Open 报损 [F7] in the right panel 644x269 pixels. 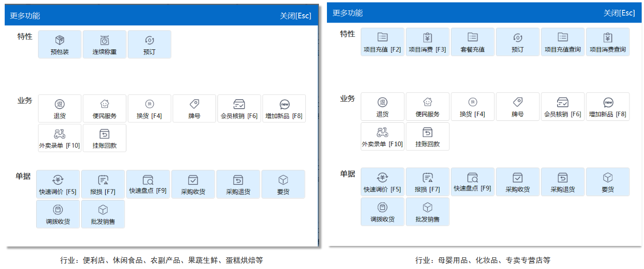[427, 182]
